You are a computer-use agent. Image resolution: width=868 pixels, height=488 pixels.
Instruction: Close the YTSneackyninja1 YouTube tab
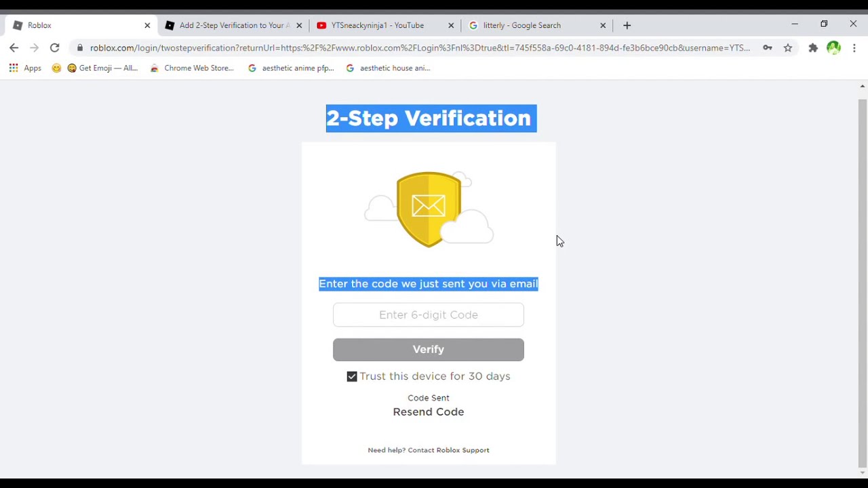pyautogui.click(x=451, y=26)
